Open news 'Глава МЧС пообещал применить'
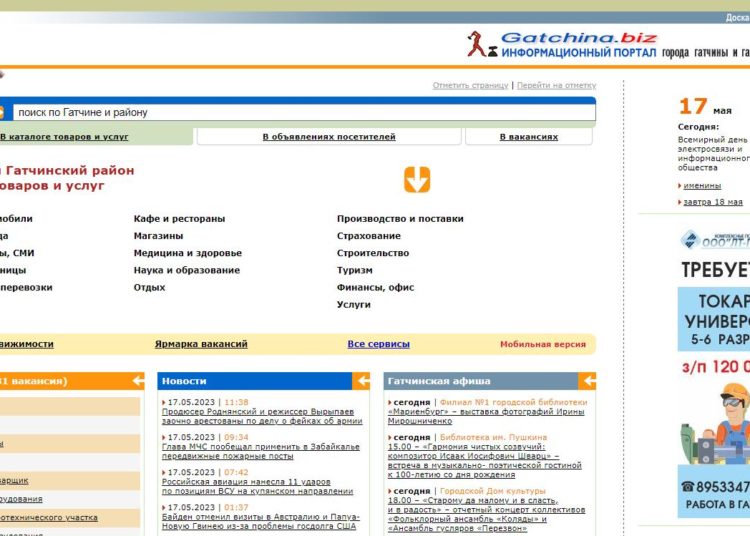This screenshot has height=536, width=750. pos(261,451)
